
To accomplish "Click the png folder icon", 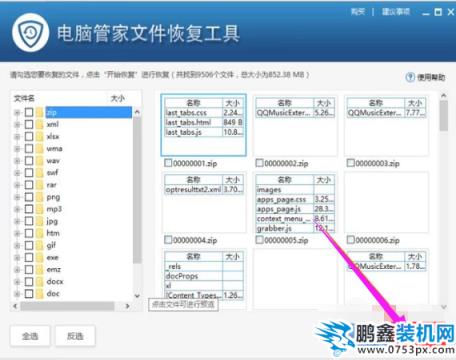I will click(40, 197).
